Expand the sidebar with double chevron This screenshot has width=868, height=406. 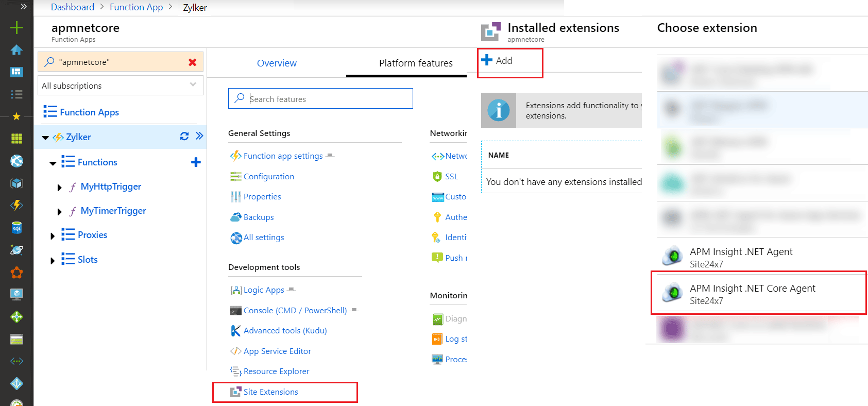coord(23,7)
